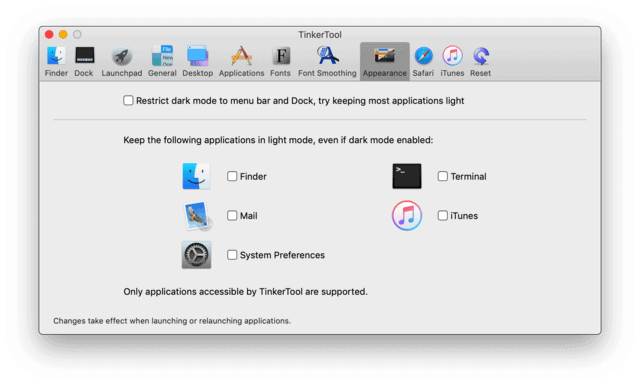Click the System Preferences gear icon
The image size is (640, 386).
coord(196,255)
